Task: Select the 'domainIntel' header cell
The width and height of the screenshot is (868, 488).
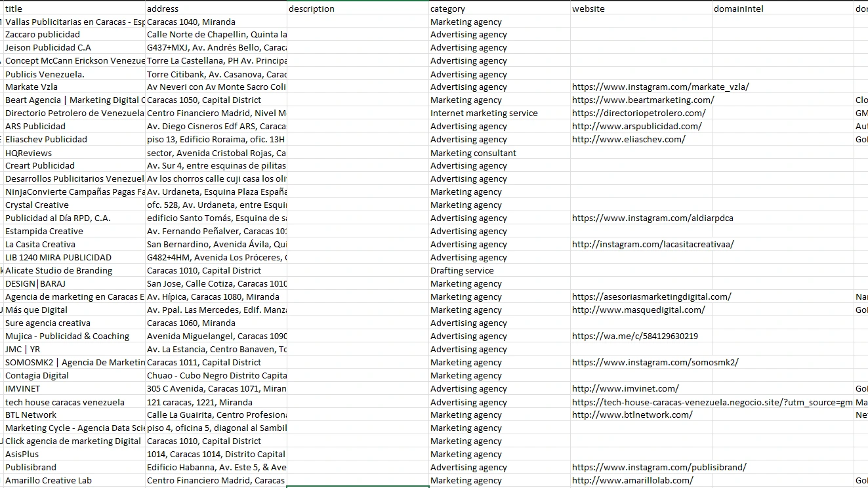Action: (x=783, y=9)
